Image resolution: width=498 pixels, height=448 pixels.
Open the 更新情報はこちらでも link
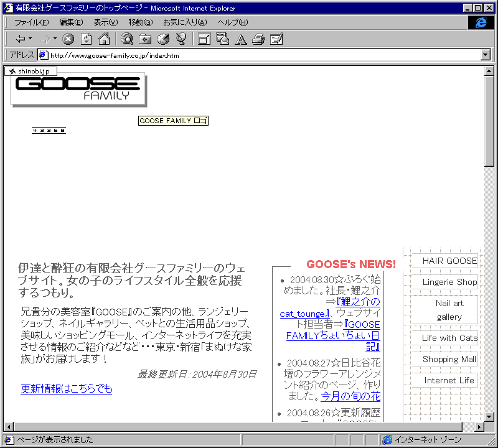pyautogui.click(x=67, y=389)
